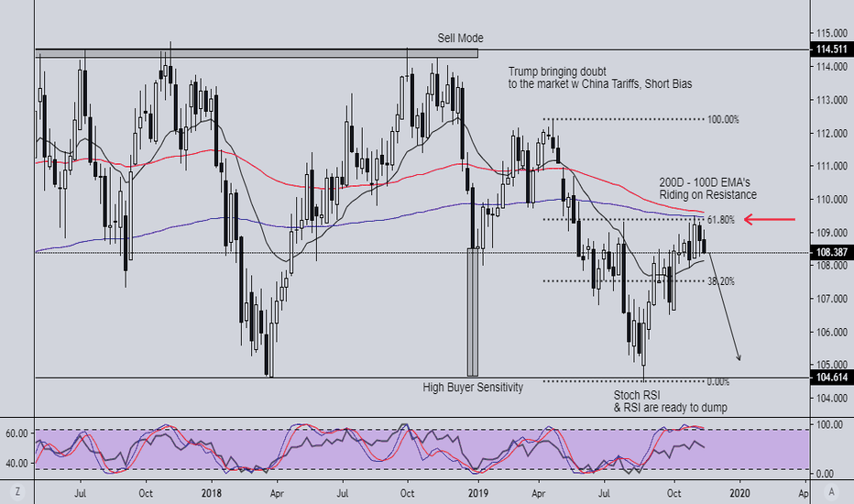Image resolution: width=854 pixels, height=504 pixels.
Task: Select the "ready to dump" Stoch RSI note
Action: [x=670, y=401]
